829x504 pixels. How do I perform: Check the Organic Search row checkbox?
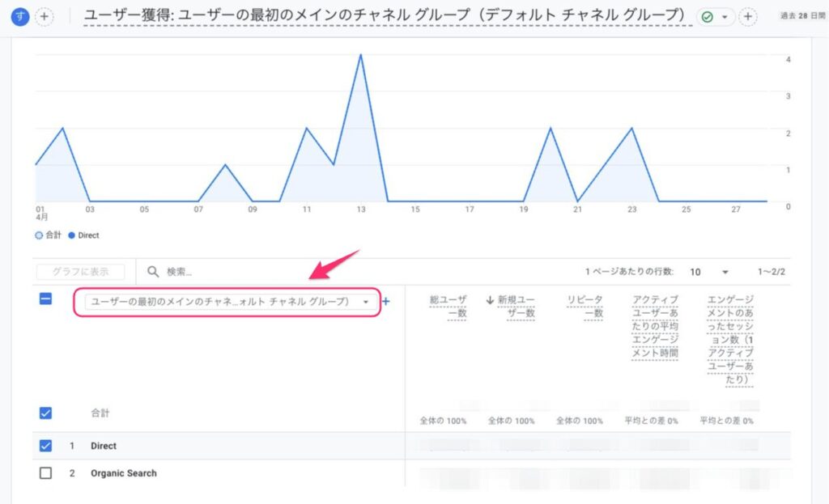[x=45, y=473]
